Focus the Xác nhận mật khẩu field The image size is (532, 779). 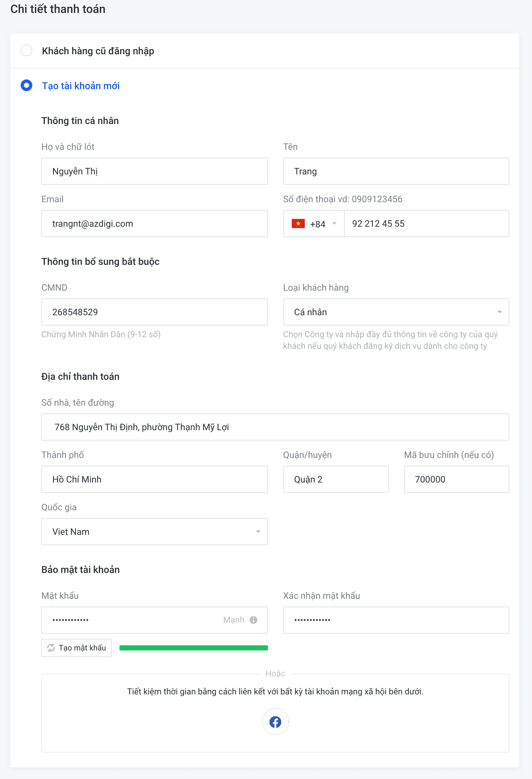pos(396,620)
